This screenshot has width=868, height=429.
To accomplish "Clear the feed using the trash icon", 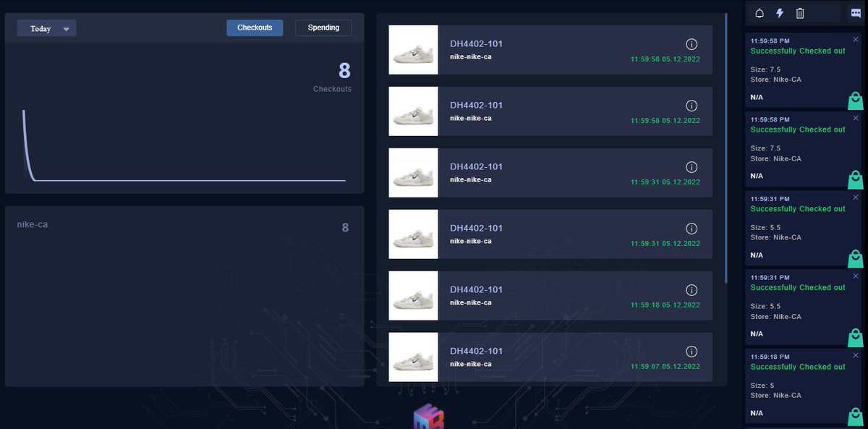I will click(x=799, y=12).
